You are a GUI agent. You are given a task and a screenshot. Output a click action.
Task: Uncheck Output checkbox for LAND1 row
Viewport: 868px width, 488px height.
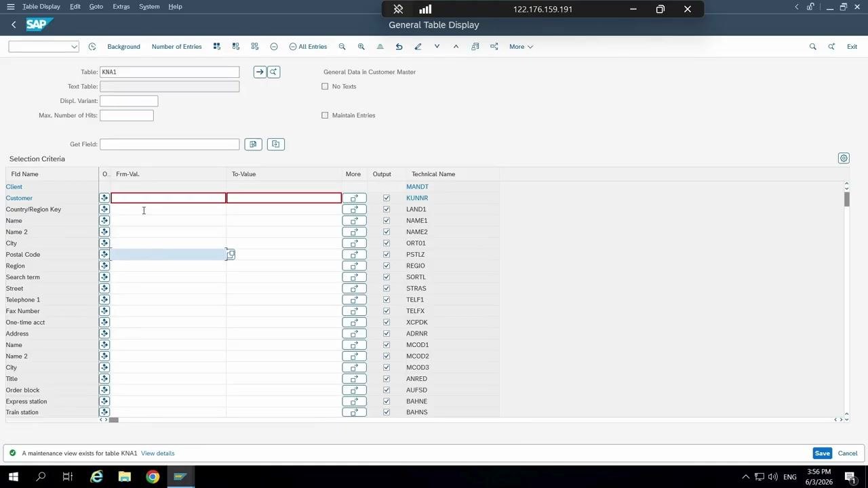pos(387,209)
